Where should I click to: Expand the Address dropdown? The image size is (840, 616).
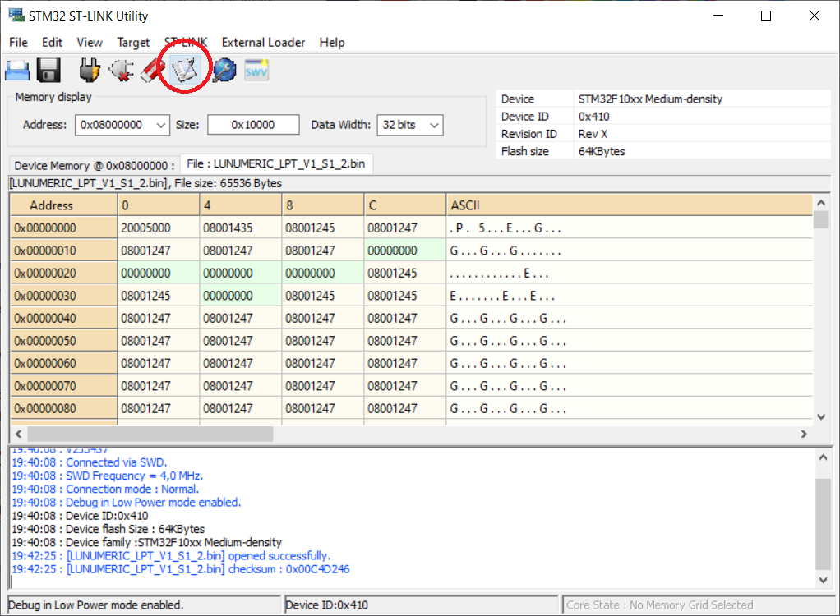159,125
